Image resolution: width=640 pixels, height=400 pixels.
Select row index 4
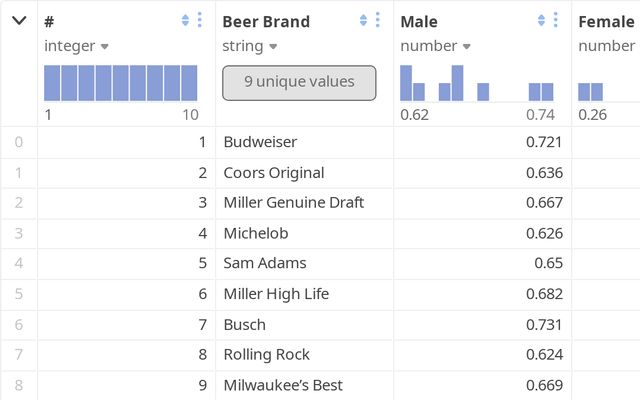point(18,263)
